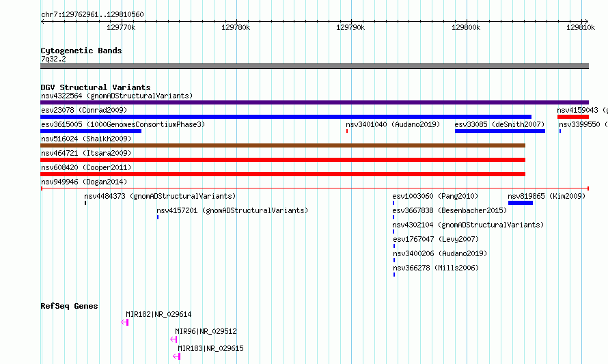Open nsv3400206 (Audano2019) label
Screen dimensions: 608x364
[x=440, y=253]
